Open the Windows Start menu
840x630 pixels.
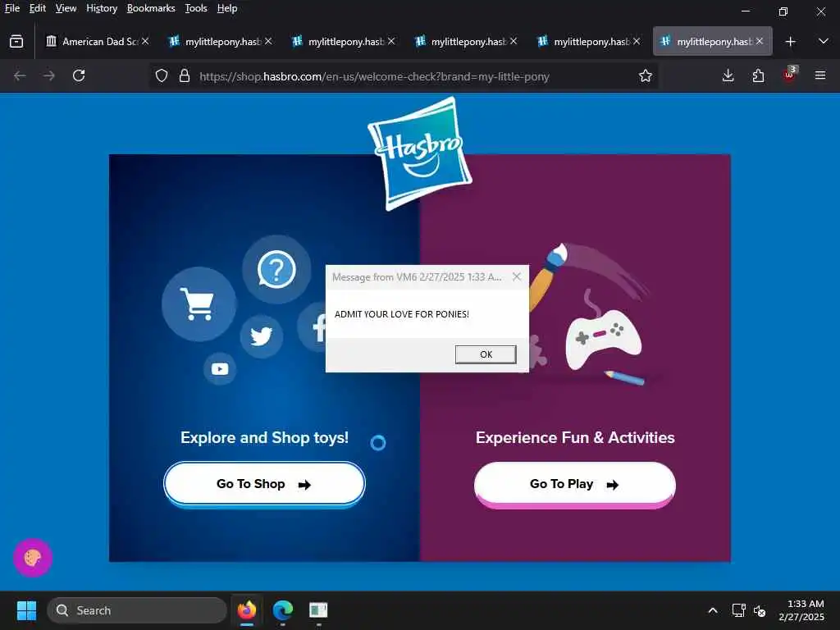tap(26, 610)
